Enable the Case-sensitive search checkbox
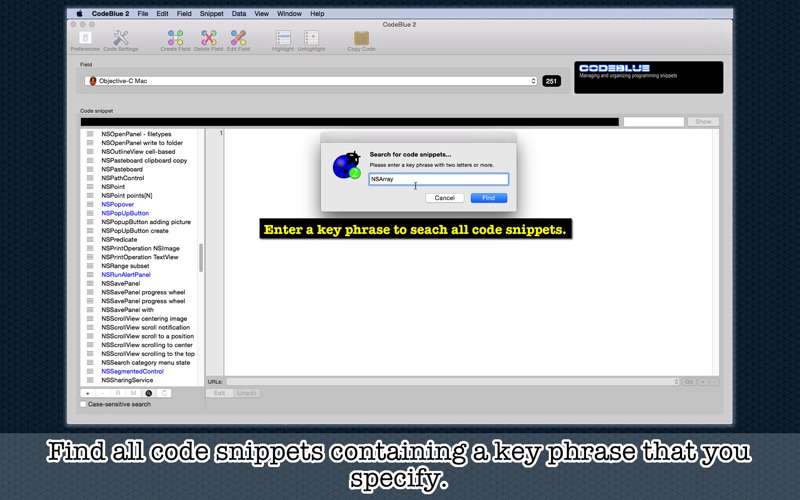The image size is (800, 500). click(x=83, y=404)
